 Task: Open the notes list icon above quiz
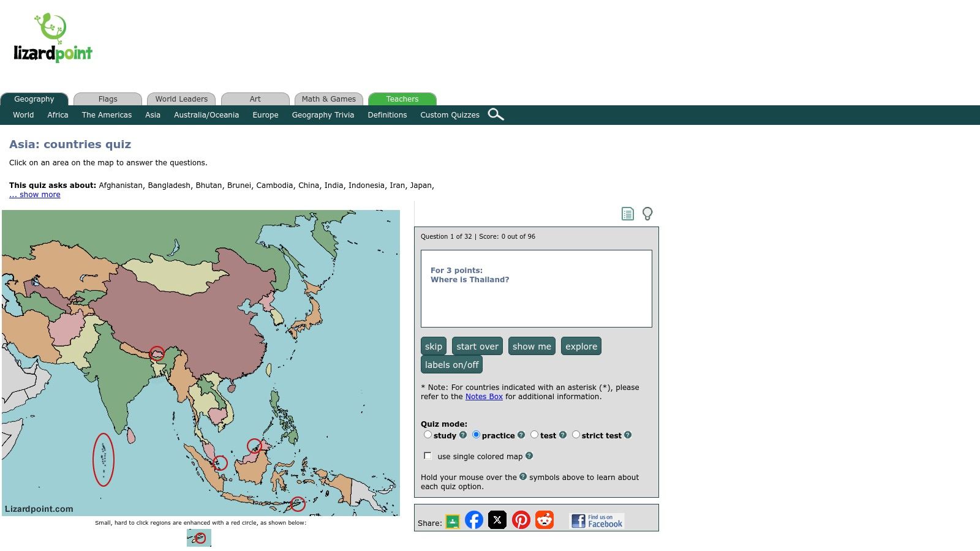(x=627, y=214)
